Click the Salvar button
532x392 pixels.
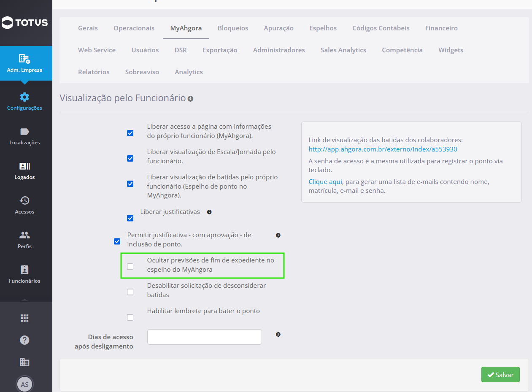(x=500, y=375)
